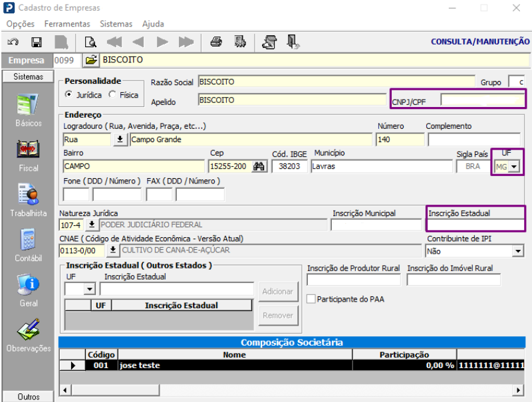
Task: Select the Física radio button
Action: [x=112, y=94]
